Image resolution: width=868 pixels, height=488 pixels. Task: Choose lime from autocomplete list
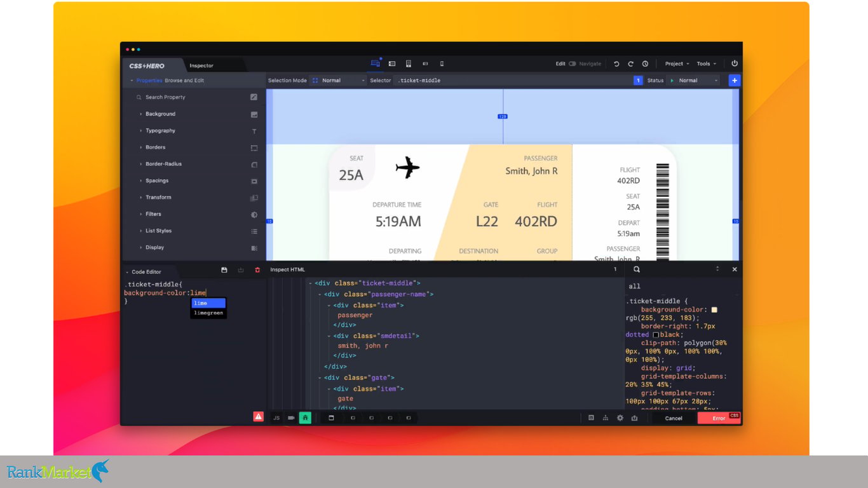pos(208,303)
